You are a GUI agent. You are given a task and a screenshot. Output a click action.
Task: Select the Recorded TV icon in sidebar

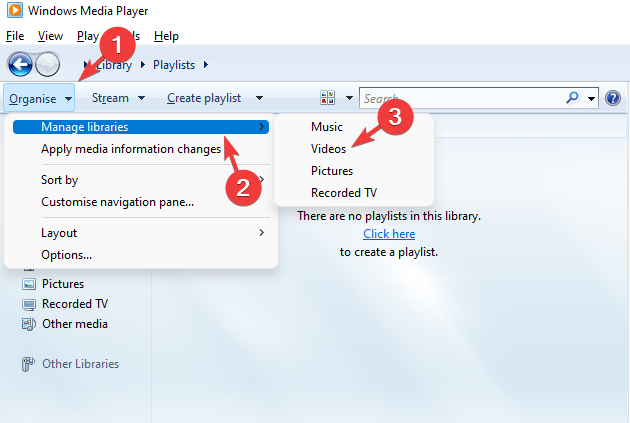(x=29, y=304)
